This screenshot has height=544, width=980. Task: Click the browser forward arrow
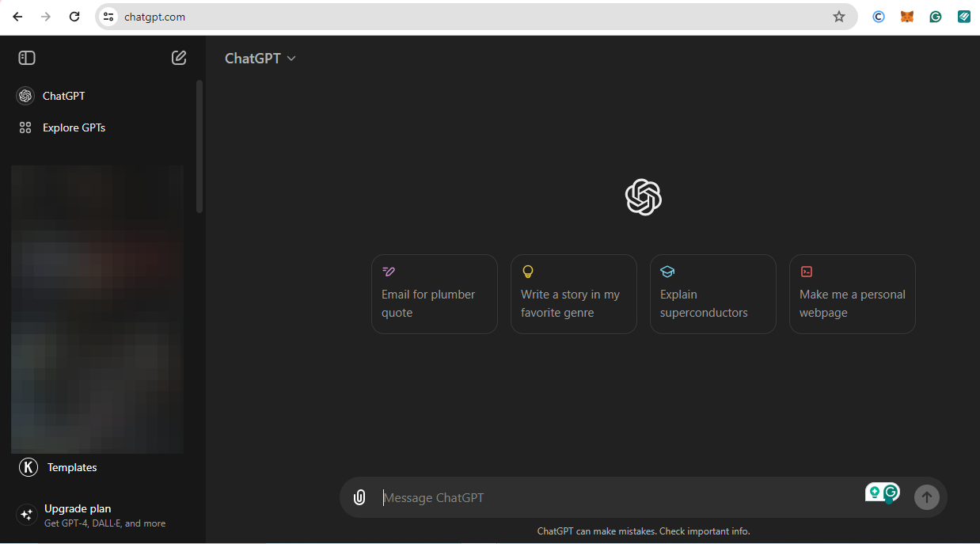(x=46, y=17)
